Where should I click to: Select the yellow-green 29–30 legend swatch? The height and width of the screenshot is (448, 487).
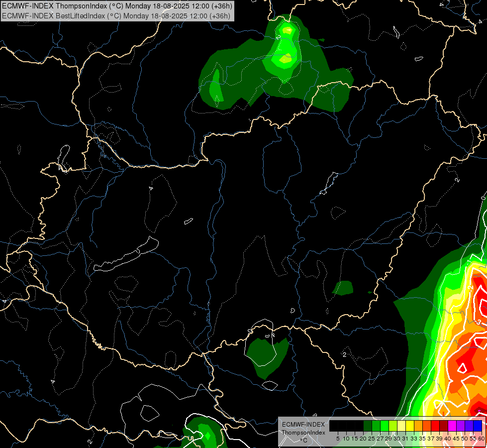[393, 426]
